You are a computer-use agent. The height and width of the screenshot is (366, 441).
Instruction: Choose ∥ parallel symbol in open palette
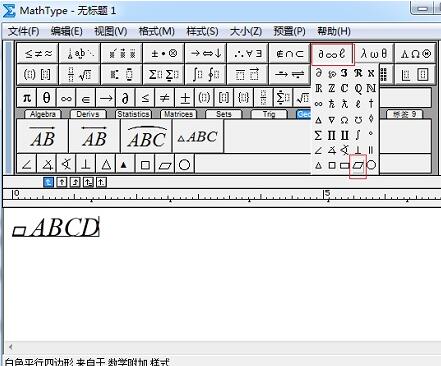tap(371, 150)
